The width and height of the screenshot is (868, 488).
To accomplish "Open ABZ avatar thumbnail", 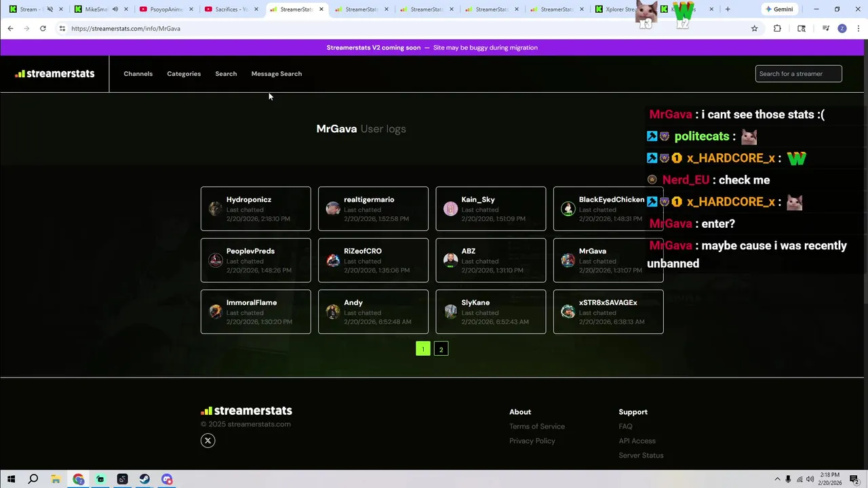I will pyautogui.click(x=450, y=260).
